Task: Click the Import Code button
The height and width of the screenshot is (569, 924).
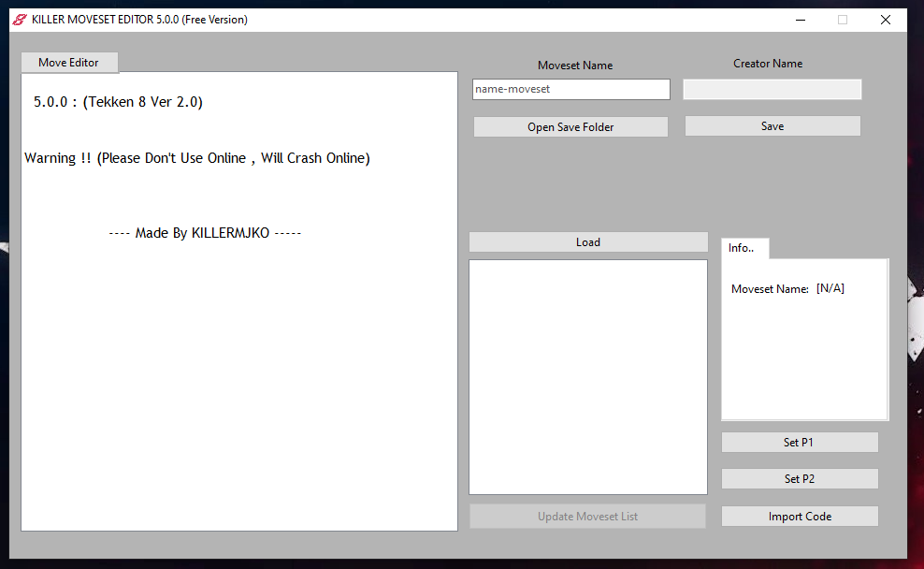Action: coord(800,517)
